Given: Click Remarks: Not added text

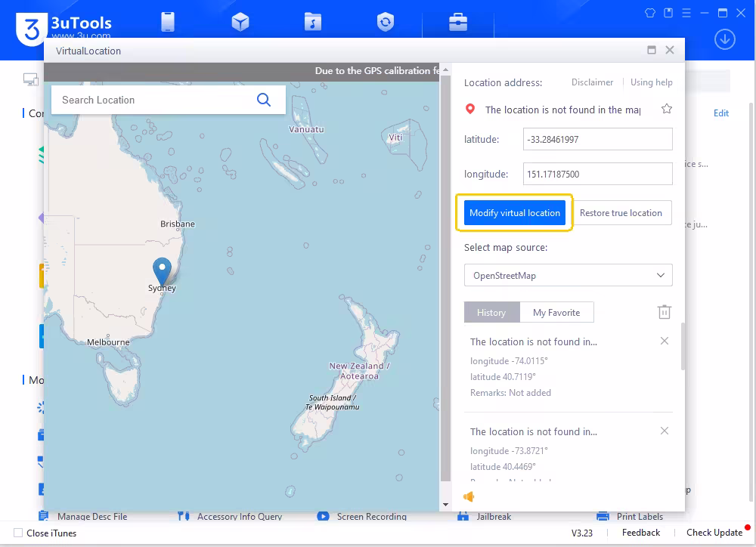Looking at the screenshot, I should click(510, 393).
